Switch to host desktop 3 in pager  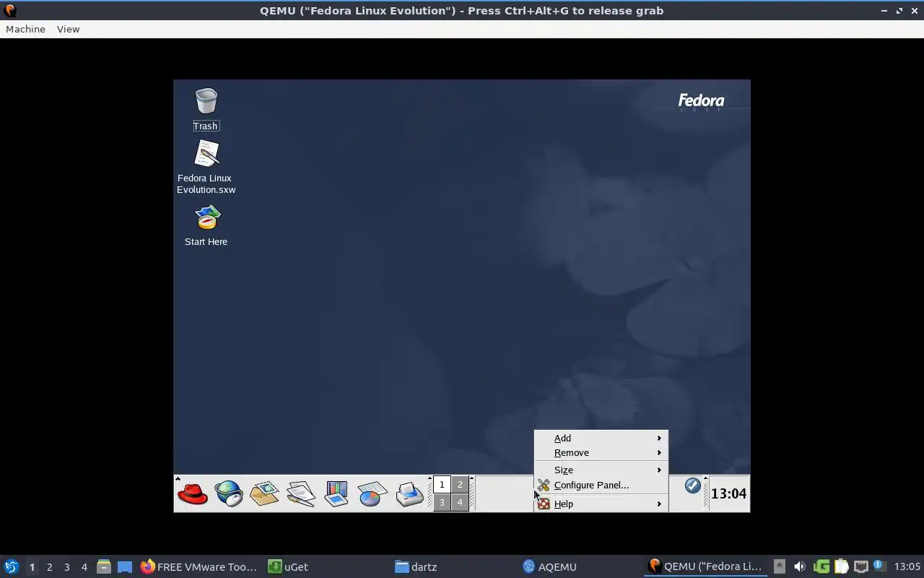66,567
